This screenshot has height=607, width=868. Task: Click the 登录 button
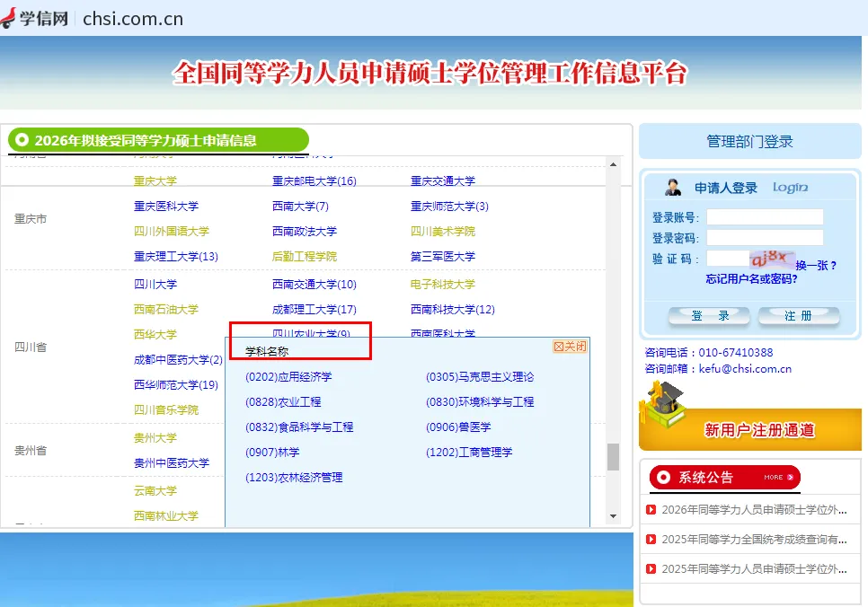(710, 316)
